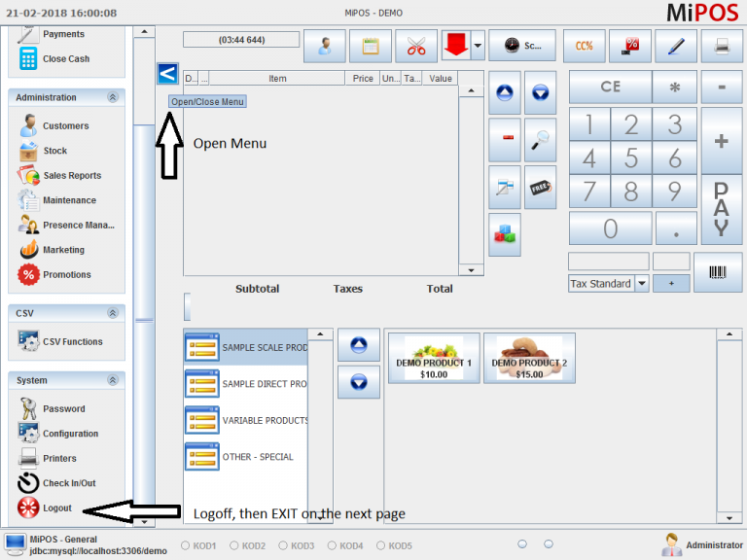This screenshot has width=747, height=560.
Task: Click the decimal point keypad key
Action: [x=676, y=228]
